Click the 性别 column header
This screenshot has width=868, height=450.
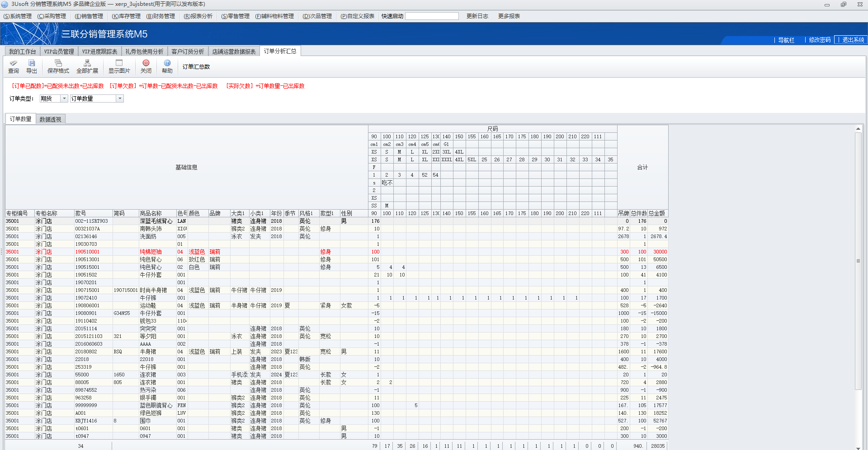[x=354, y=213]
